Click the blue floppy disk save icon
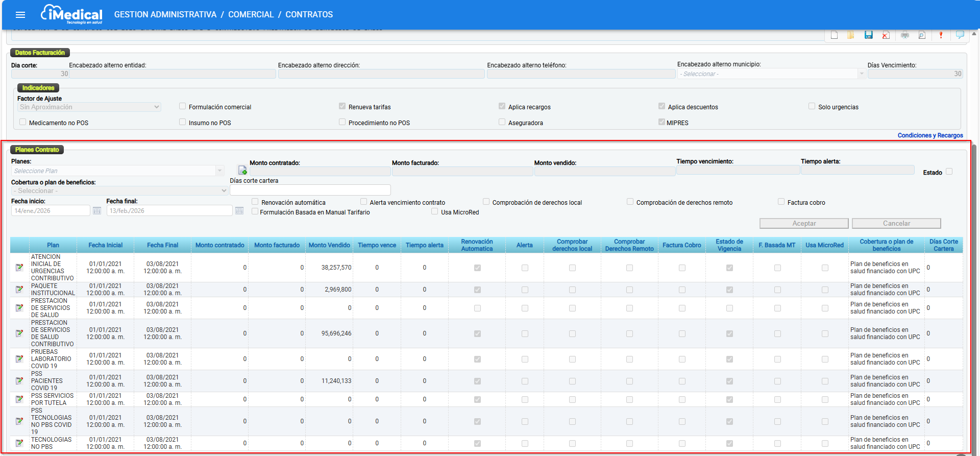980x456 pixels. (x=869, y=35)
